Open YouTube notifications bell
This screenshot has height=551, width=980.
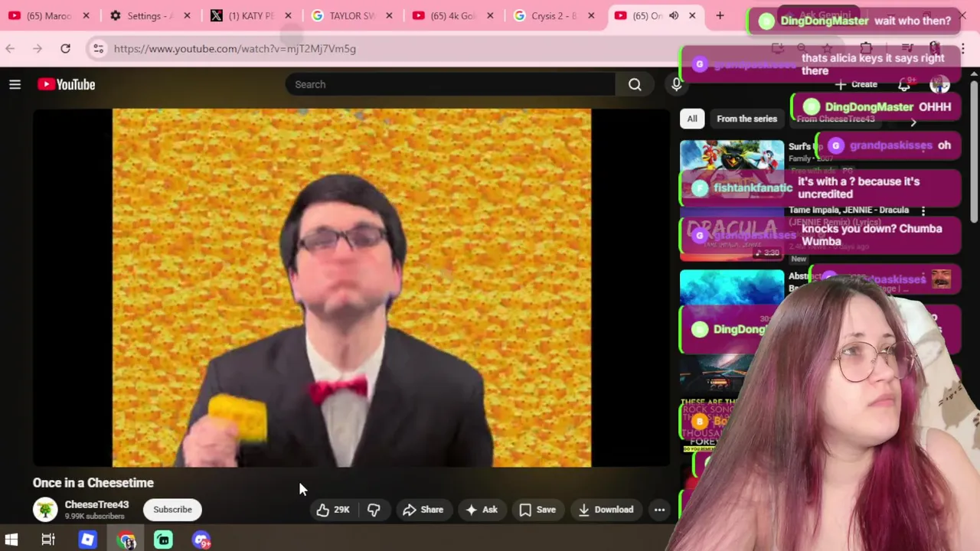pyautogui.click(x=904, y=84)
